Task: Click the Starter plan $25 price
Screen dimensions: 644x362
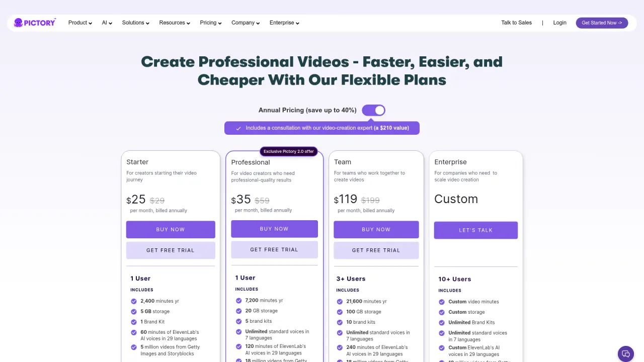Action: pyautogui.click(x=136, y=200)
